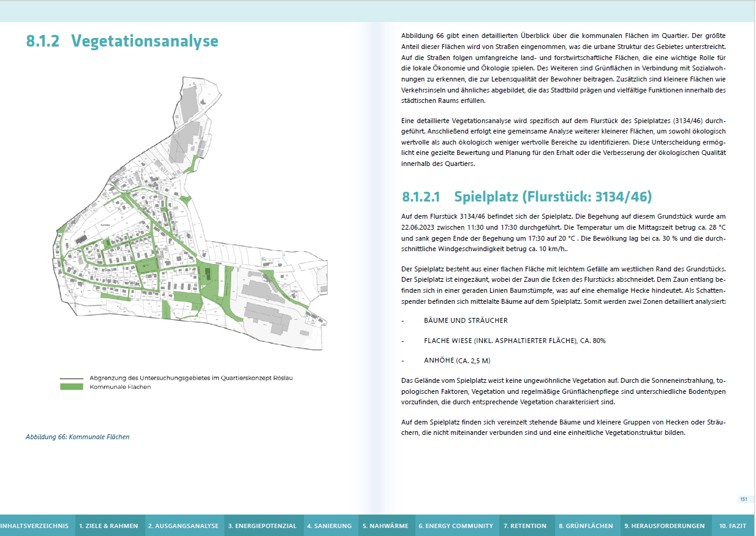The image size is (756, 536).
Task: Open the INHALTSVERZEICHNIS navigation tab
Action: [36, 526]
